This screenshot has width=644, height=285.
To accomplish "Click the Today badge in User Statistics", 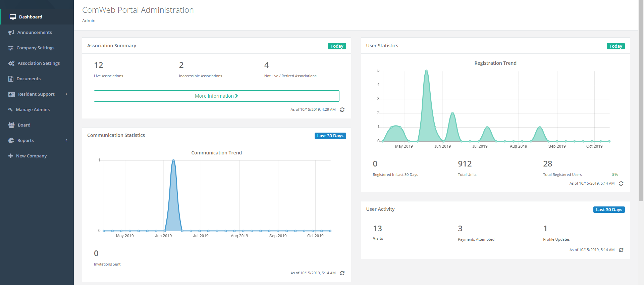I will click(615, 46).
